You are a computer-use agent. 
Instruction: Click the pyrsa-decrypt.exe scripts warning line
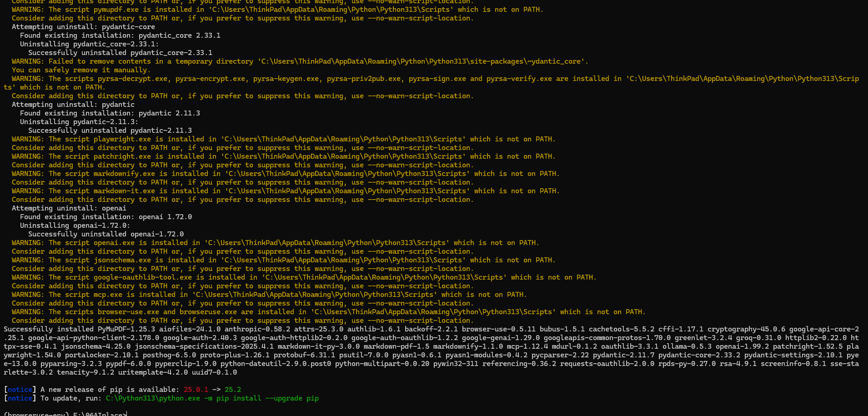431,83
